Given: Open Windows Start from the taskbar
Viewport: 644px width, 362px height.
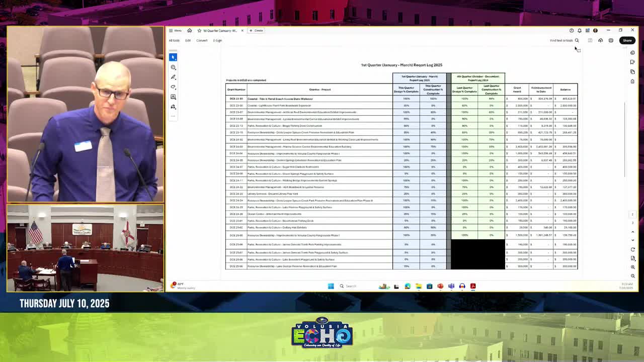Looking at the screenshot, I should [x=331, y=286].
